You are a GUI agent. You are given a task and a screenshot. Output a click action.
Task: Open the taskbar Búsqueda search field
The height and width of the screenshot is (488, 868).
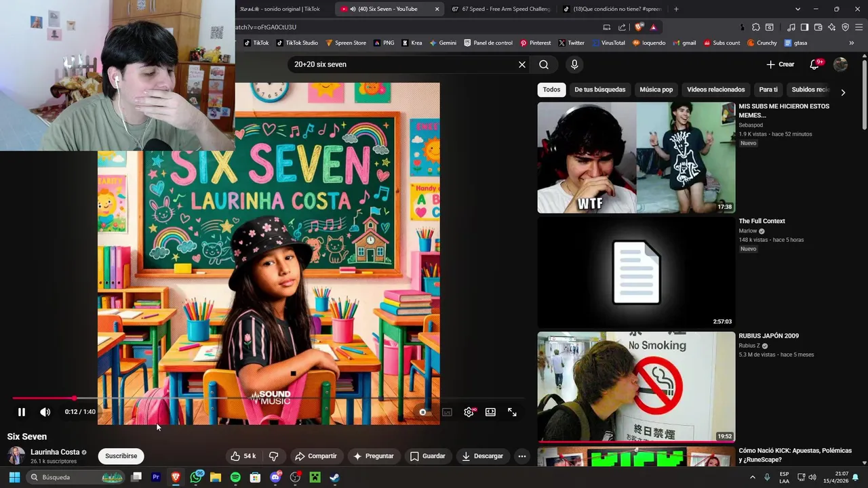(x=76, y=477)
